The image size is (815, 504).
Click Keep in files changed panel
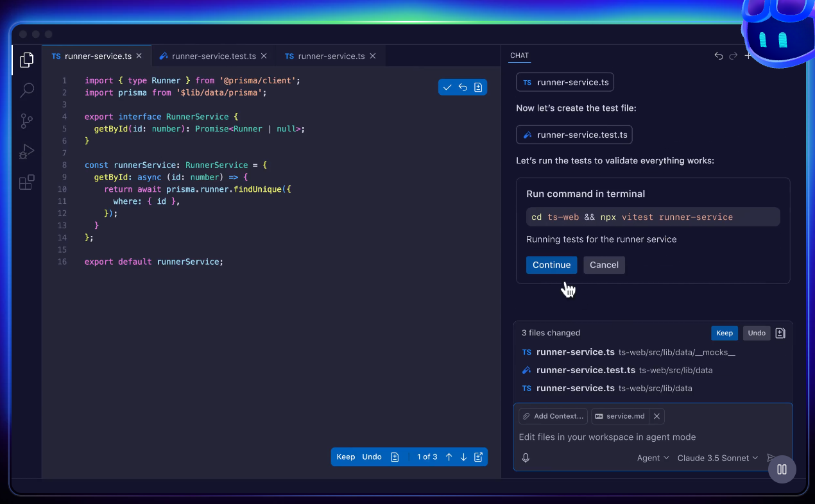pyautogui.click(x=725, y=333)
